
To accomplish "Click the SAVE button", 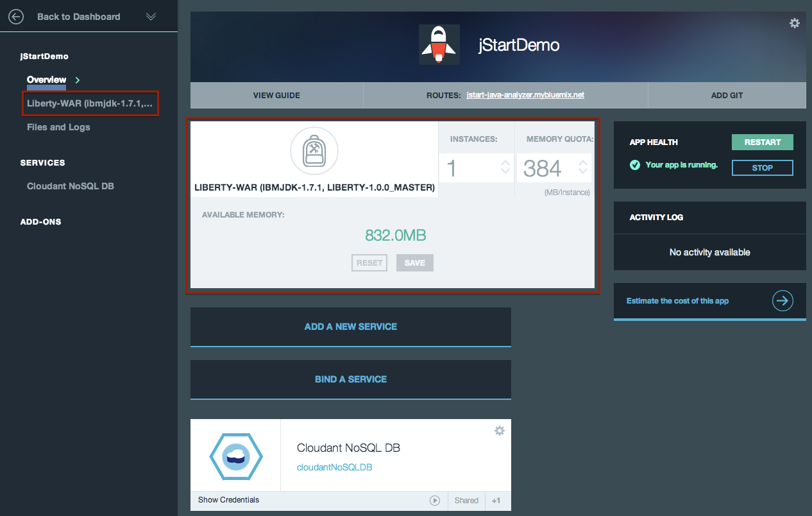I will 415,262.
